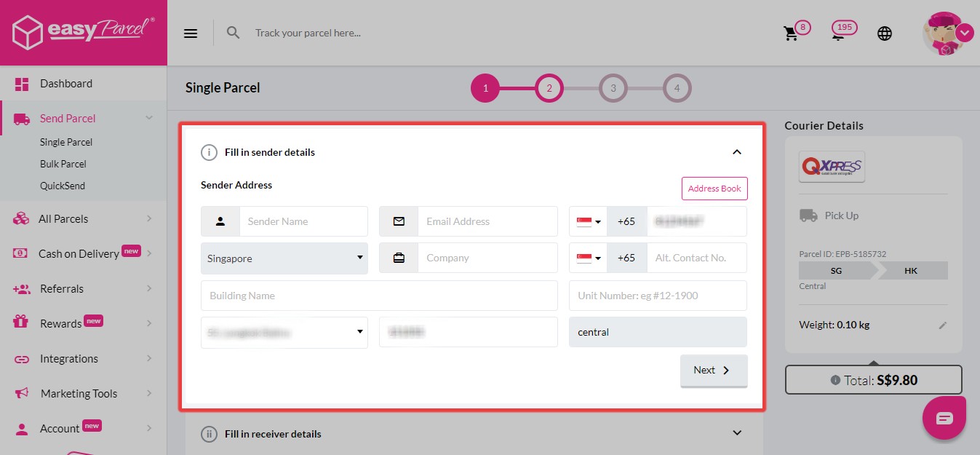Click the Sender Name input field
The width and height of the screenshot is (980, 455).
coord(303,221)
